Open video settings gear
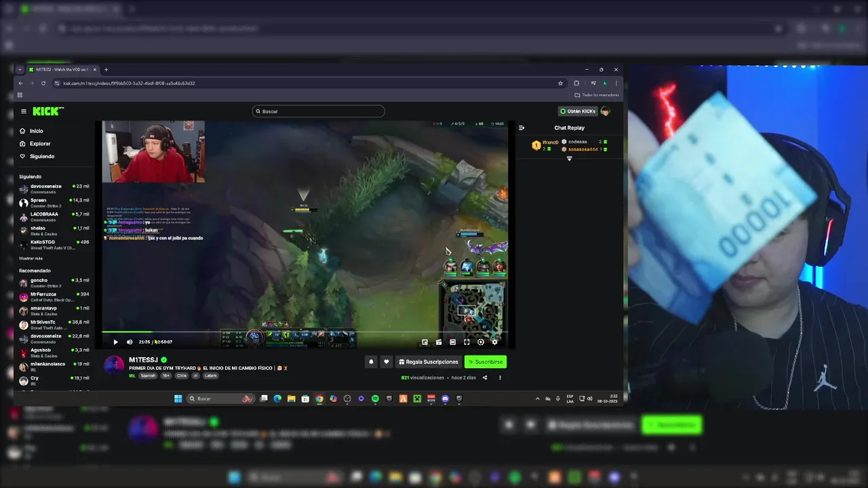 click(x=494, y=342)
